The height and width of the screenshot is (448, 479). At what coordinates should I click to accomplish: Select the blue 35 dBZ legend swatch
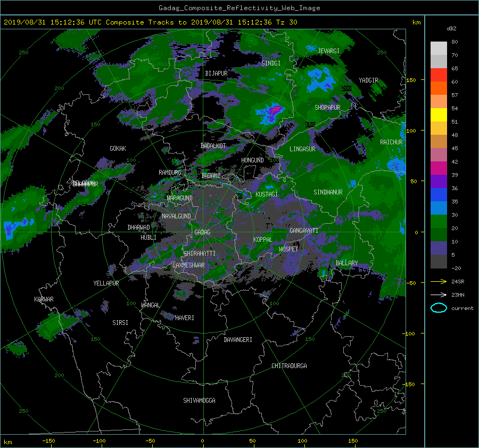pyautogui.click(x=439, y=195)
